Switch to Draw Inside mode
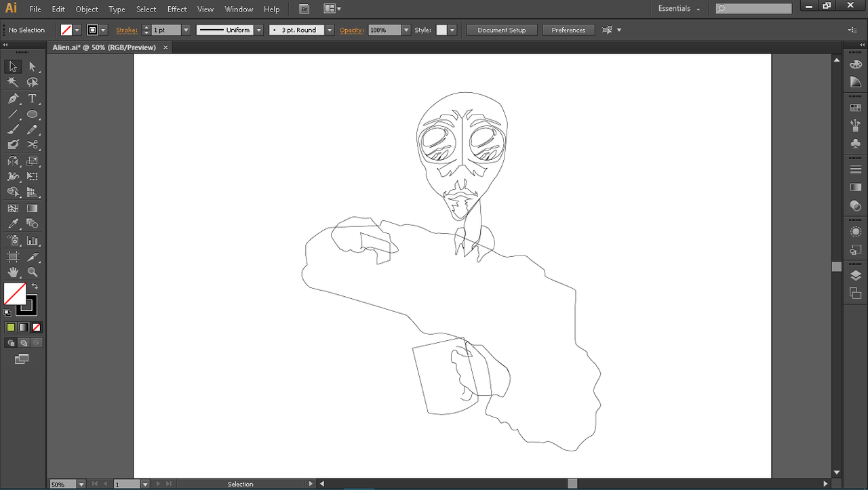Image resolution: width=868 pixels, height=490 pixels. [x=37, y=343]
